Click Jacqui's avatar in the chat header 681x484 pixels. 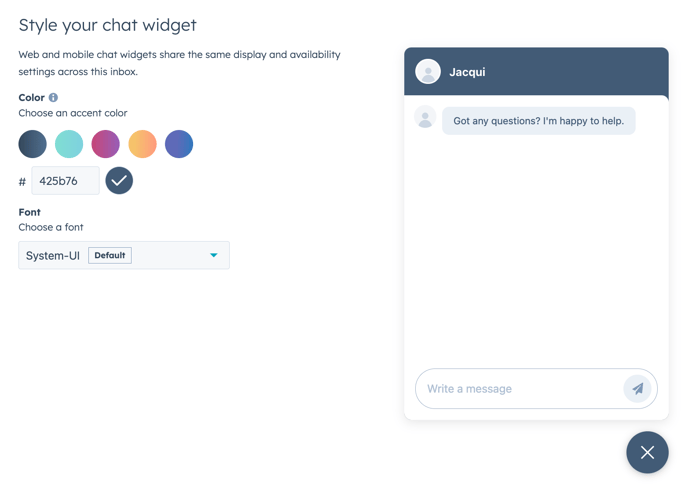click(428, 71)
